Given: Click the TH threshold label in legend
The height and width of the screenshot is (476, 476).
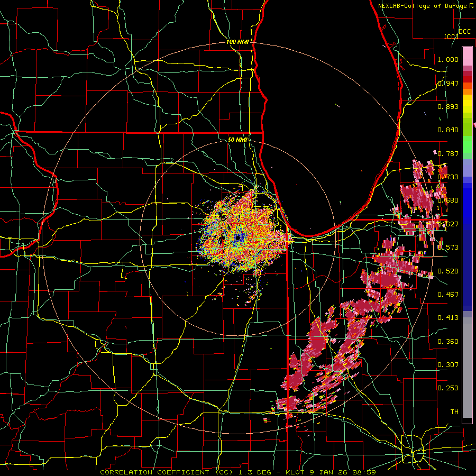Looking at the screenshot, I should pyautogui.click(x=454, y=412).
